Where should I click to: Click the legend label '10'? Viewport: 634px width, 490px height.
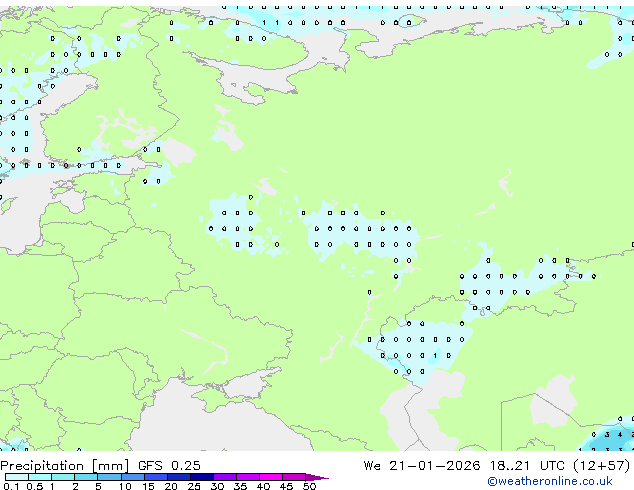click(x=125, y=486)
